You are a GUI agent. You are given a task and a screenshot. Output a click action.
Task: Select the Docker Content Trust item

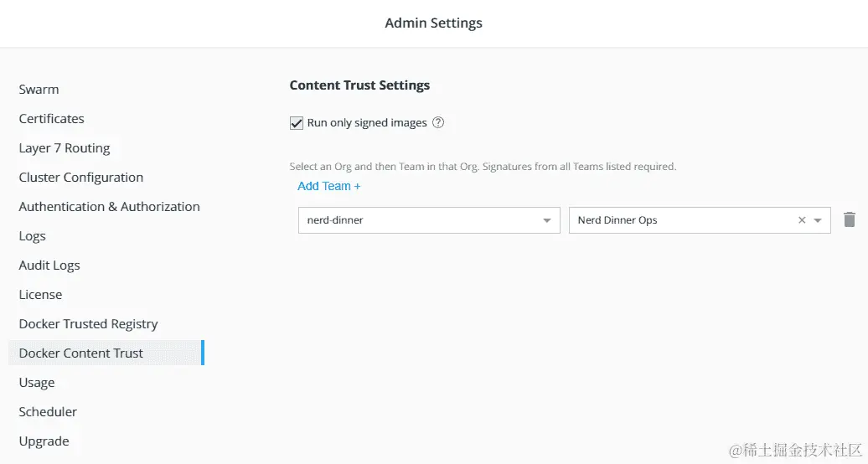pyautogui.click(x=81, y=353)
